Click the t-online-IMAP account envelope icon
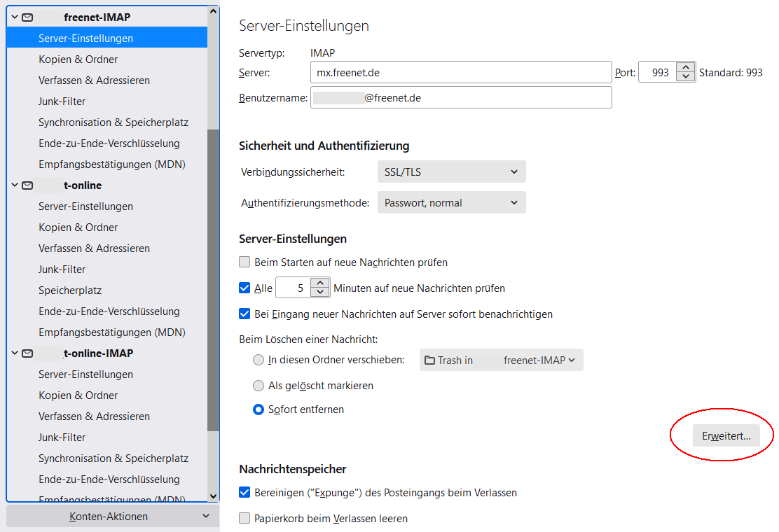This screenshot has width=779, height=532. [x=27, y=353]
